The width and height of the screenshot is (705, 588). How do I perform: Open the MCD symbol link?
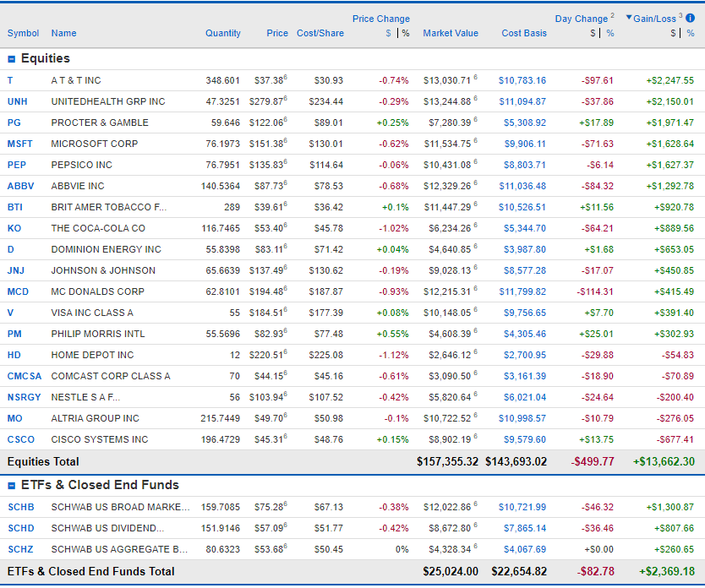(18, 292)
